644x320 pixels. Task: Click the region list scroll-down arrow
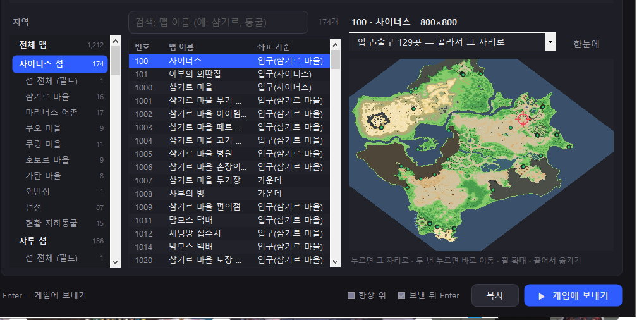pos(115,262)
